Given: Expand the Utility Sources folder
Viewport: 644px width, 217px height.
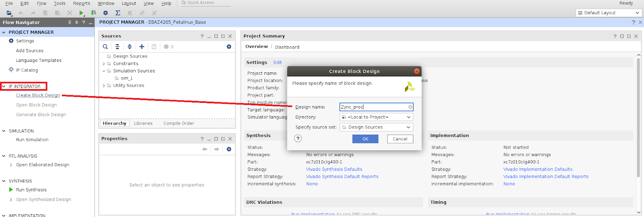Looking at the screenshot, I should click(104, 86).
